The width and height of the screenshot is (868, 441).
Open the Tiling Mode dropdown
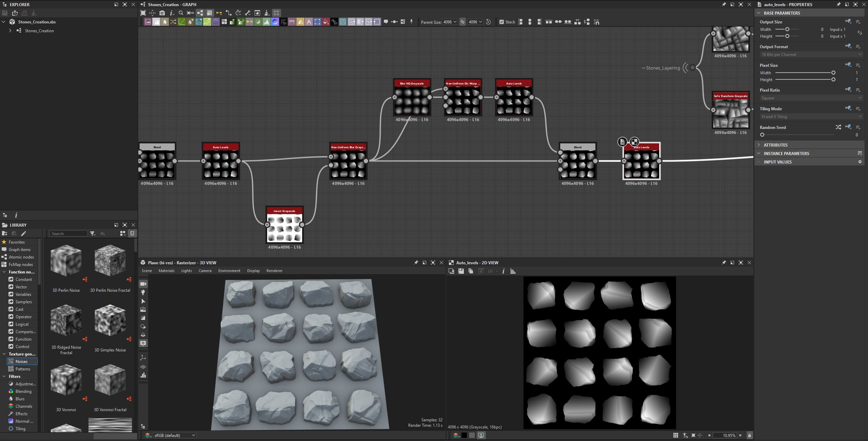(x=811, y=116)
